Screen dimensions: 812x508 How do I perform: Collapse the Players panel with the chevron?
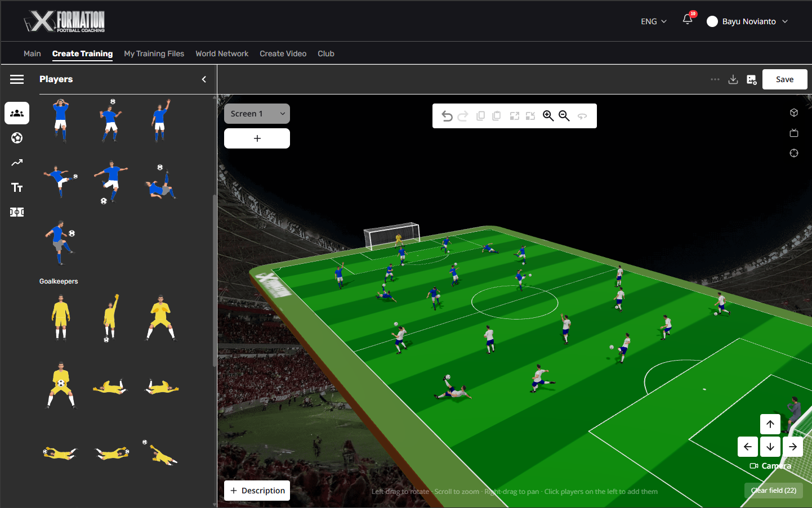point(204,79)
